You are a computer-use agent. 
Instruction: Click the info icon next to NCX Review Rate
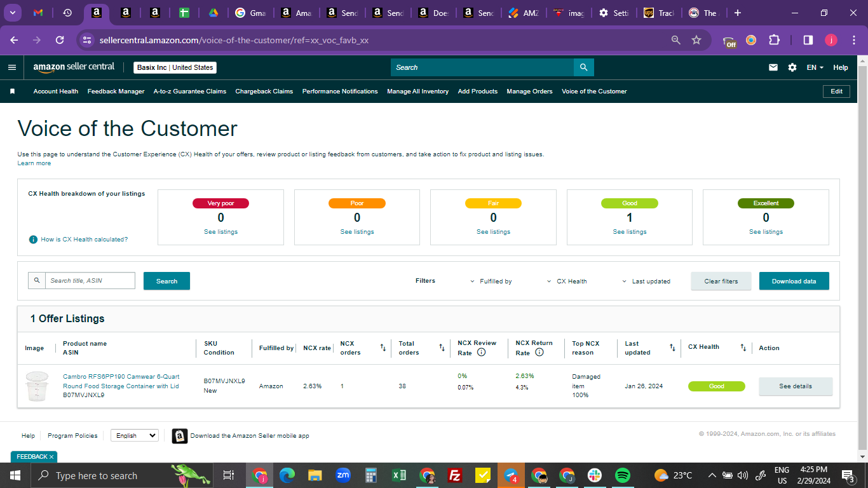(x=481, y=352)
